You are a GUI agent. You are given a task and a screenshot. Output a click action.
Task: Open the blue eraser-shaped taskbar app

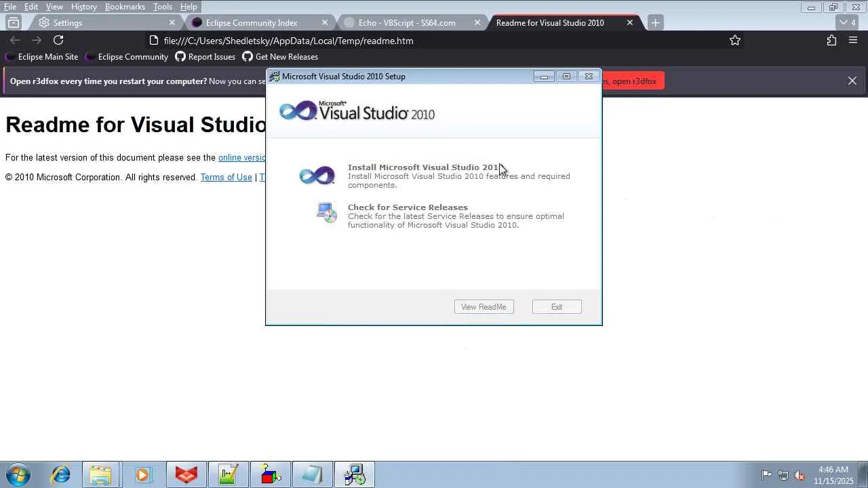coord(312,475)
